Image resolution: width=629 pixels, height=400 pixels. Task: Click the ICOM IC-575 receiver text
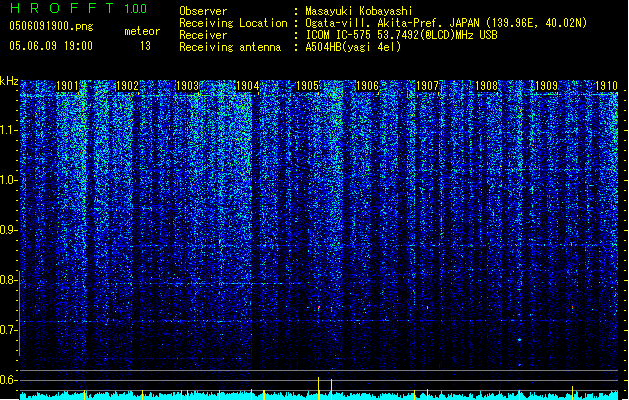401,35
